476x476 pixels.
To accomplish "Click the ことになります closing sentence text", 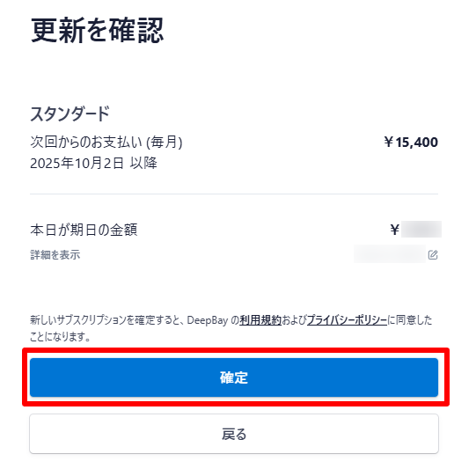I will tap(60, 336).
